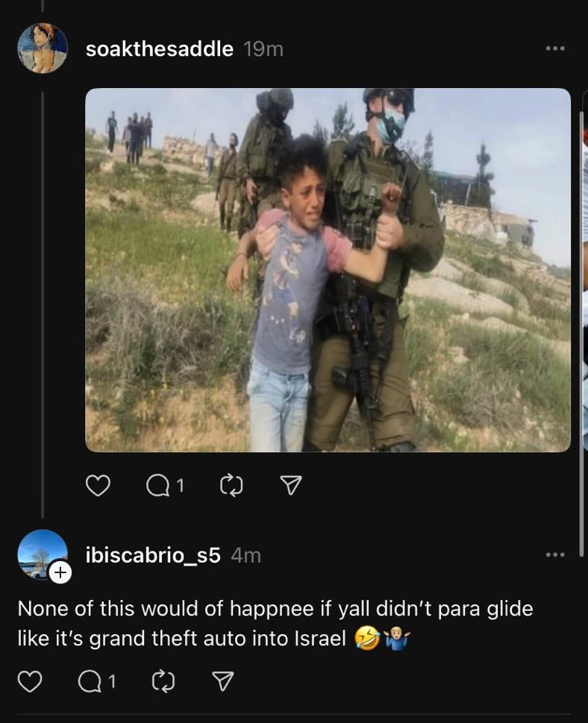Like the ibiscabrio_s5 reply
This screenshot has height=723, width=588.
tap(30, 681)
